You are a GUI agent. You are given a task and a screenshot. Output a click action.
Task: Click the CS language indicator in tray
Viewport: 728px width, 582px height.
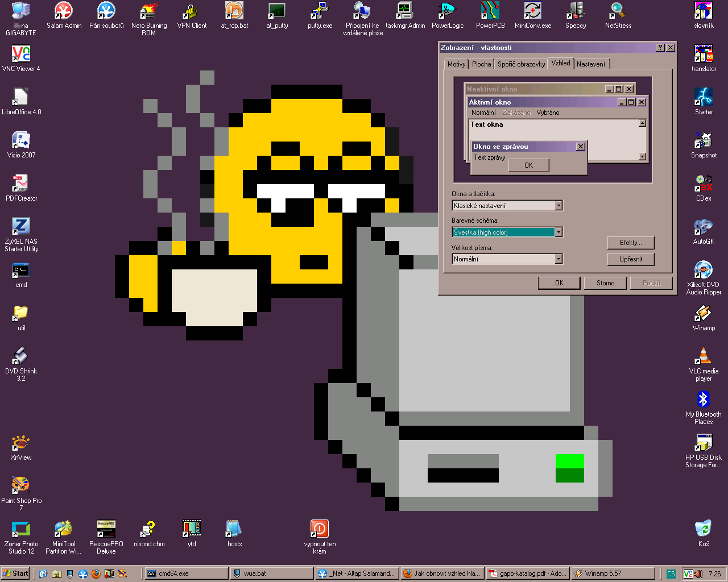click(x=671, y=573)
